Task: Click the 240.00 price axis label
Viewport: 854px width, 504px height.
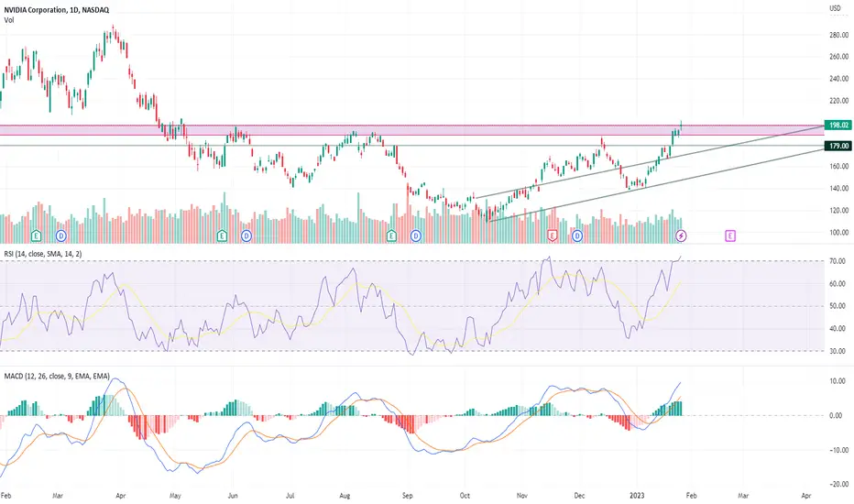Action: pos(838,79)
